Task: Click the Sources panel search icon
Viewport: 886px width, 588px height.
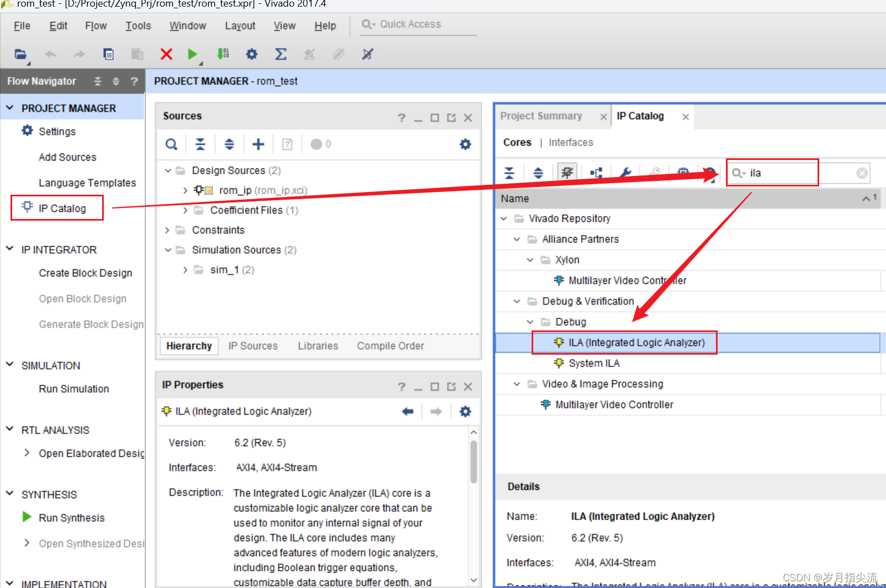Action: [x=172, y=145]
